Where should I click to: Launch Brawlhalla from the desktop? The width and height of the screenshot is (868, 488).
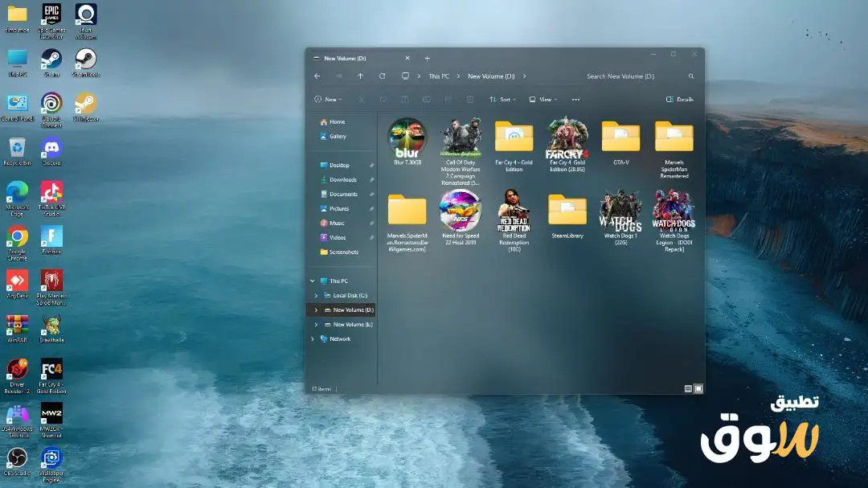tap(51, 328)
